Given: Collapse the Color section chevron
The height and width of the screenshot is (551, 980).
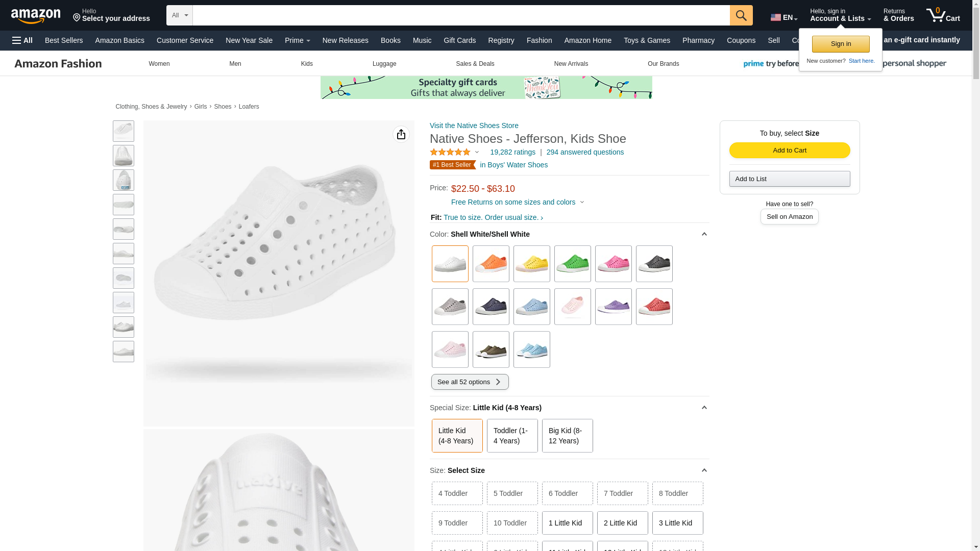Looking at the screenshot, I should (x=704, y=234).
